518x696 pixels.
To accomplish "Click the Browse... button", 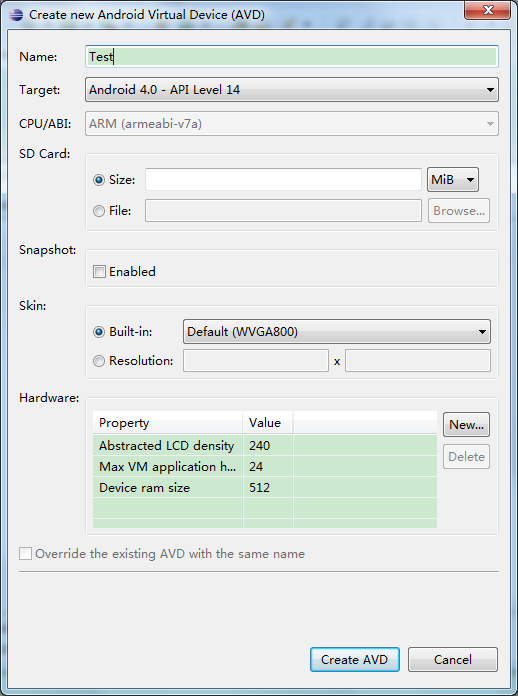I will [x=459, y=211].
